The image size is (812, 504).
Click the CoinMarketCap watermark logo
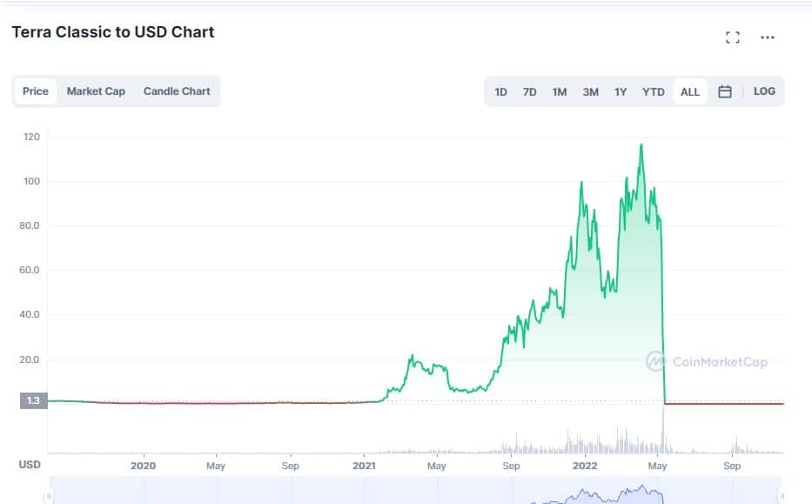pos(707,361)
